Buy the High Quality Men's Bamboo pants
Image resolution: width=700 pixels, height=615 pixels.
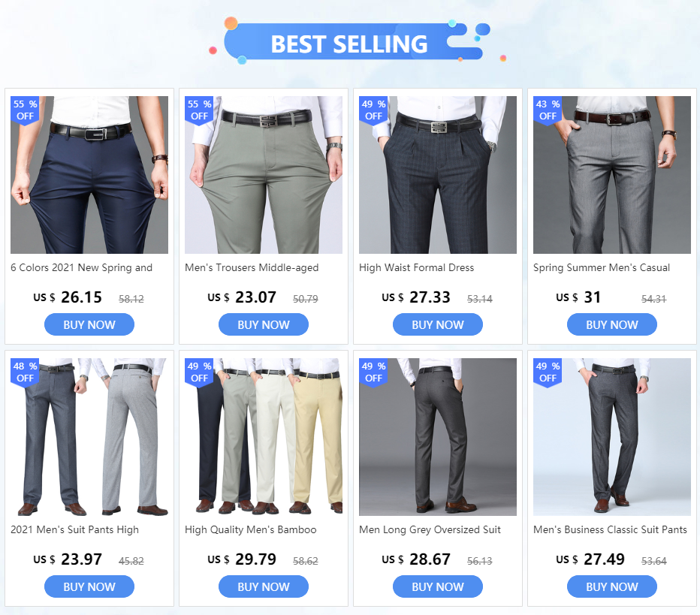click(264, 586)
